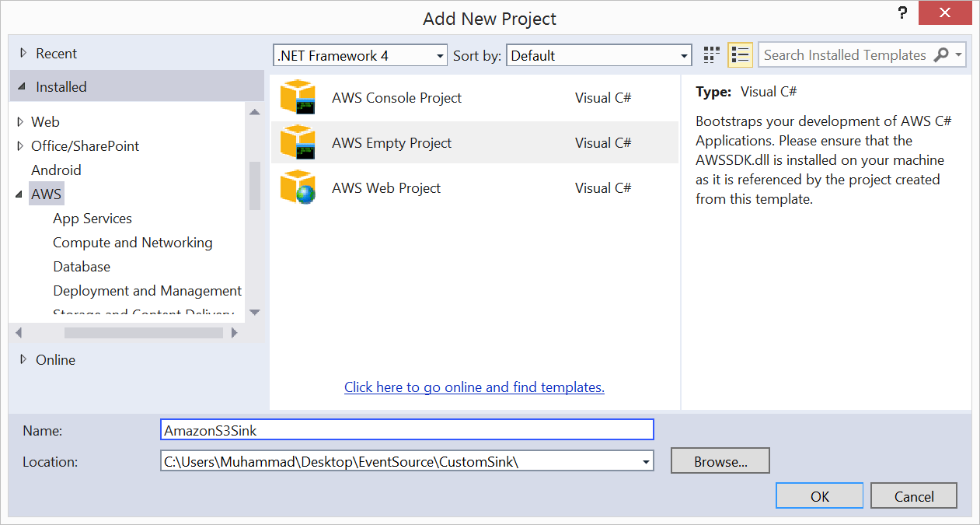The width and height of the screenshot is (980, 525).
Task: Click the search magnifier icon
Action: [x=941, y=55]
